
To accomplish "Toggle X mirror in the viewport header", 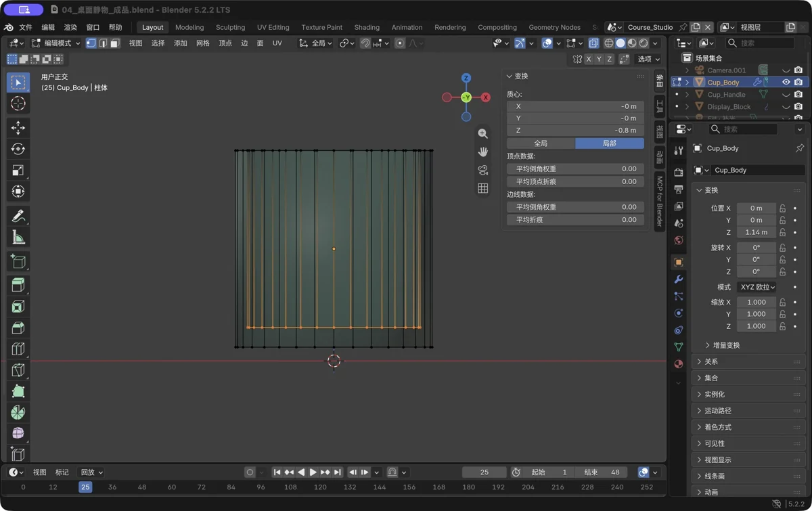I will (x=589, y=60).
